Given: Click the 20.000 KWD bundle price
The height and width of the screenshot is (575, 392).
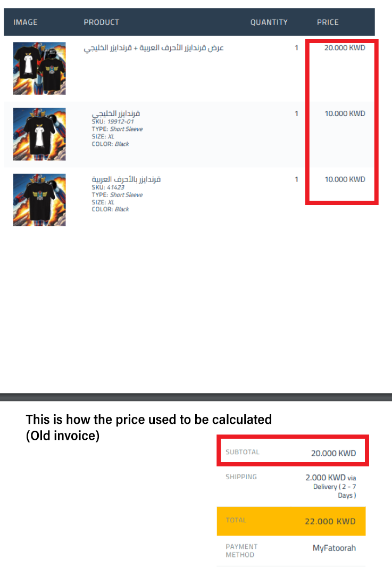Looking at the screenshot, I should tap(345, 48).
